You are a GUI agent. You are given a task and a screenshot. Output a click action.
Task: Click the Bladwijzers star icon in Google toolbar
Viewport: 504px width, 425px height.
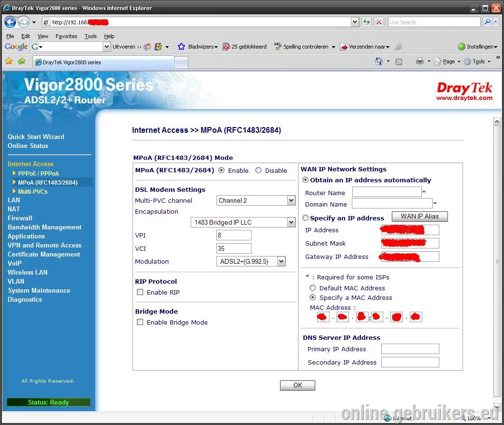pyautogui.click(x=181, y=47)
